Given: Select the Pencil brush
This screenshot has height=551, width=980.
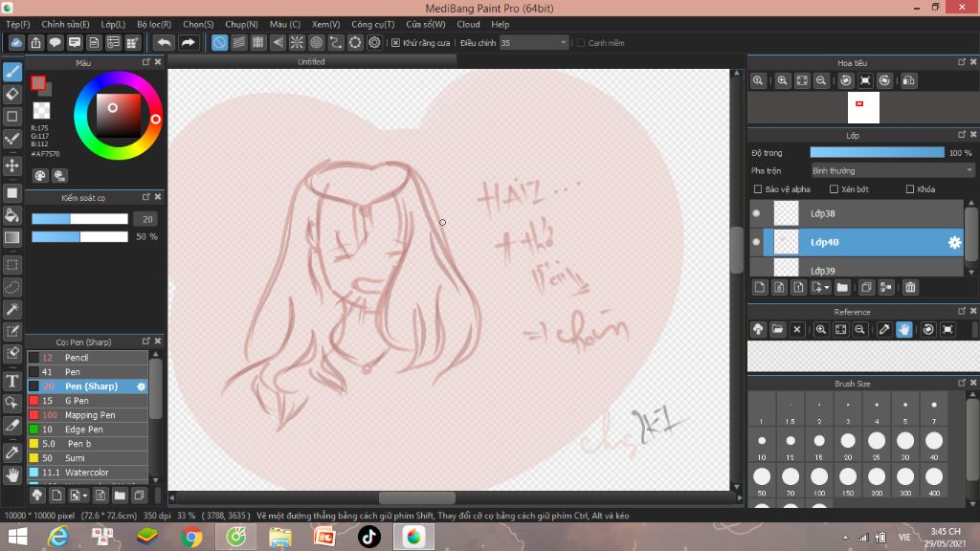Looking at the screenshot, I should (x=87, y=358).
